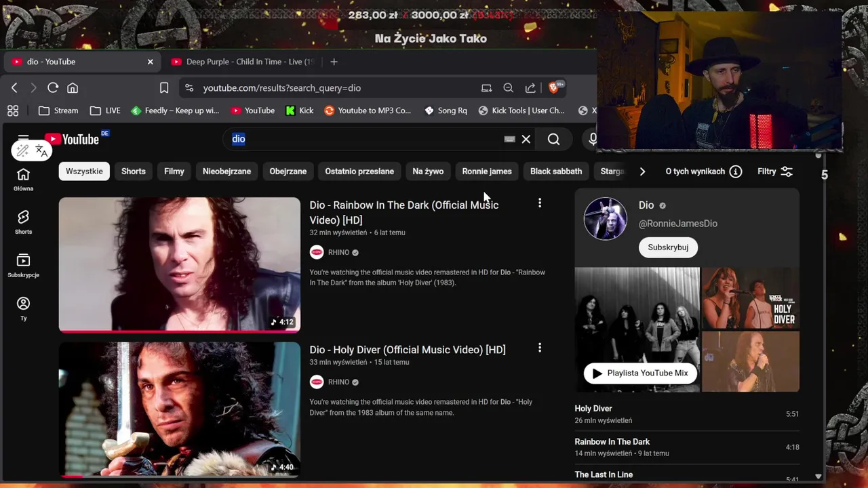The image size is (868, 488).
Task: Reload the page with the refresh icon
Action: (x=53, y=88)
